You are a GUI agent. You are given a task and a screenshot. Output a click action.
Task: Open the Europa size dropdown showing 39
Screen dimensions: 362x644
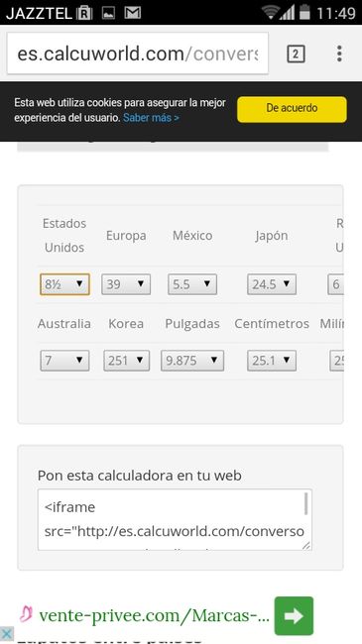[126, 284]
